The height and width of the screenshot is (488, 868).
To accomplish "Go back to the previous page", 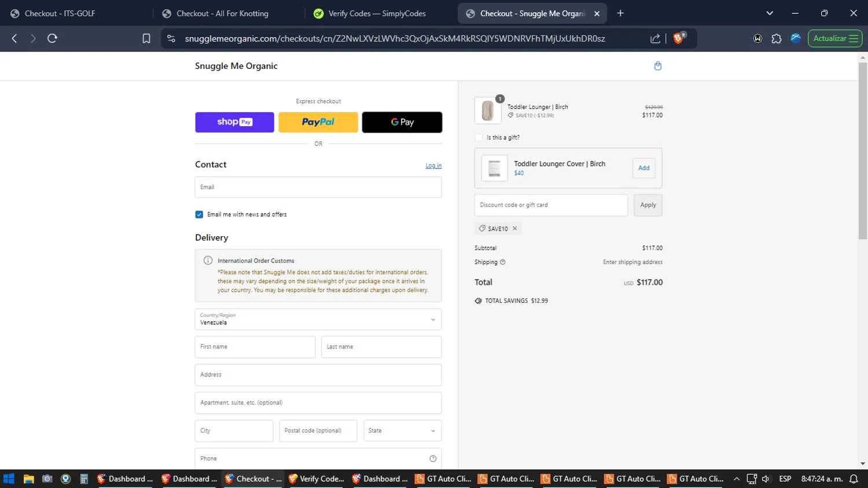I will (x=14, y=39).
